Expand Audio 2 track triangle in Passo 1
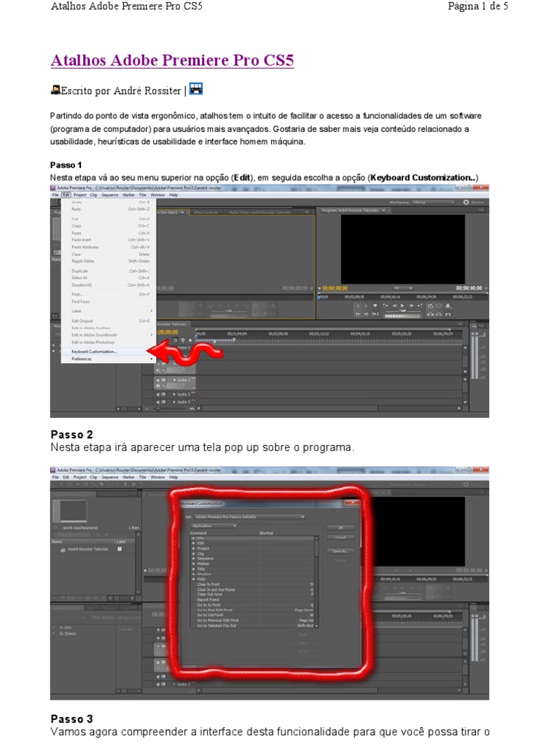Screen dimensions: 560x747 click(x=174, y=395)
